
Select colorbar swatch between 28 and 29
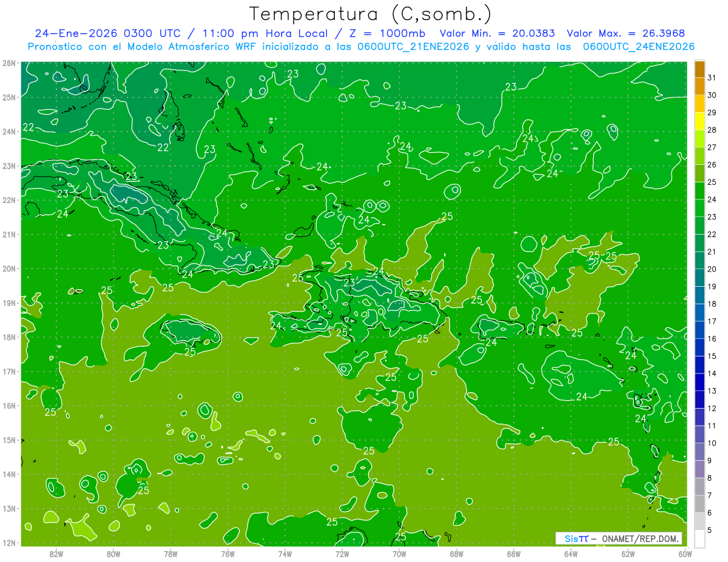pos(699,121)
